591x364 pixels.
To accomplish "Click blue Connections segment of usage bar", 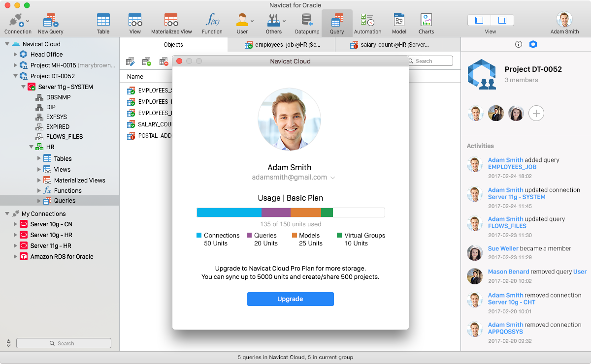I will pyautogui.click(x=229, y=212).
